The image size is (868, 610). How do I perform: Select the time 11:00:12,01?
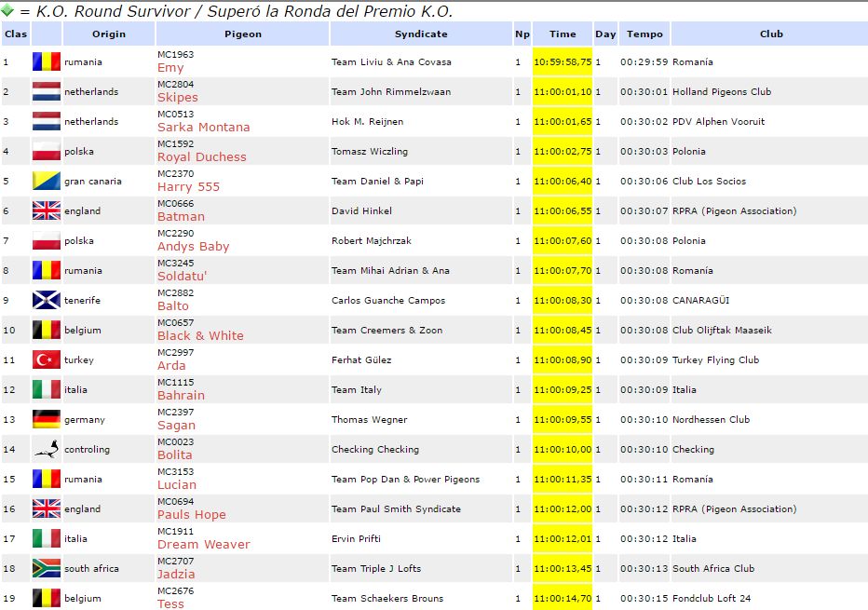tap(563, 538)
